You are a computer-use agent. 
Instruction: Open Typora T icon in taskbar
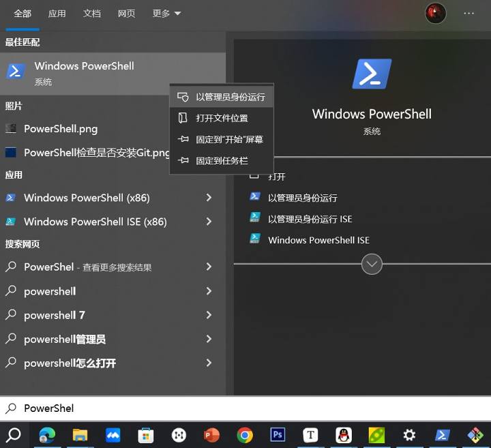[x=311, y=435]
